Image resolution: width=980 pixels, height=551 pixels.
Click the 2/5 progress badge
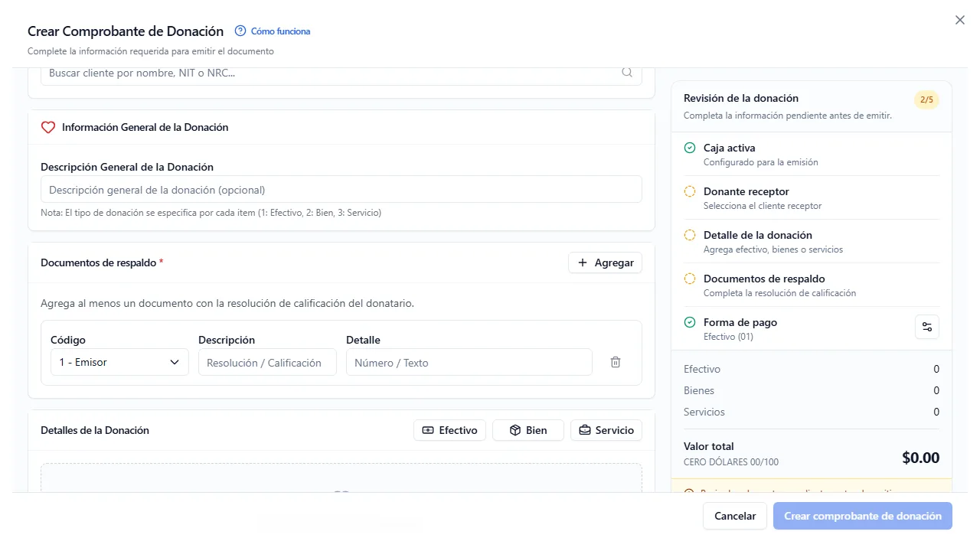(x=926, y=99)
